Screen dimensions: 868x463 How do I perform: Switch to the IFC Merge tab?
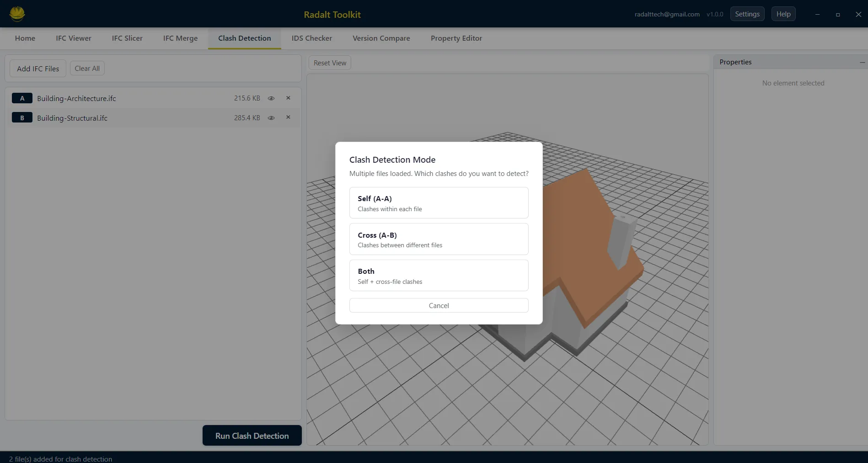[x=180, y=38]
